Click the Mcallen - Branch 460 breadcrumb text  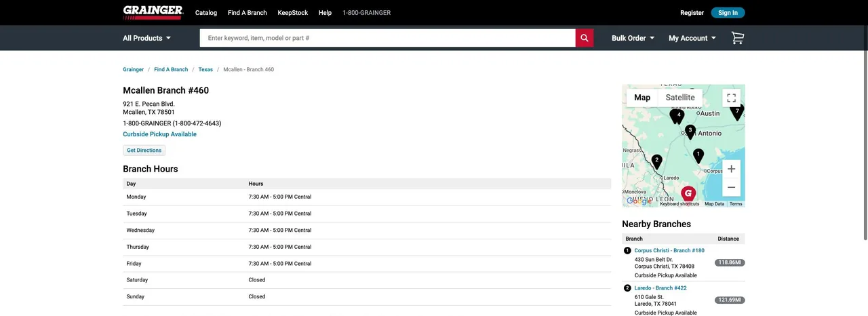click(x=249, y=70)
